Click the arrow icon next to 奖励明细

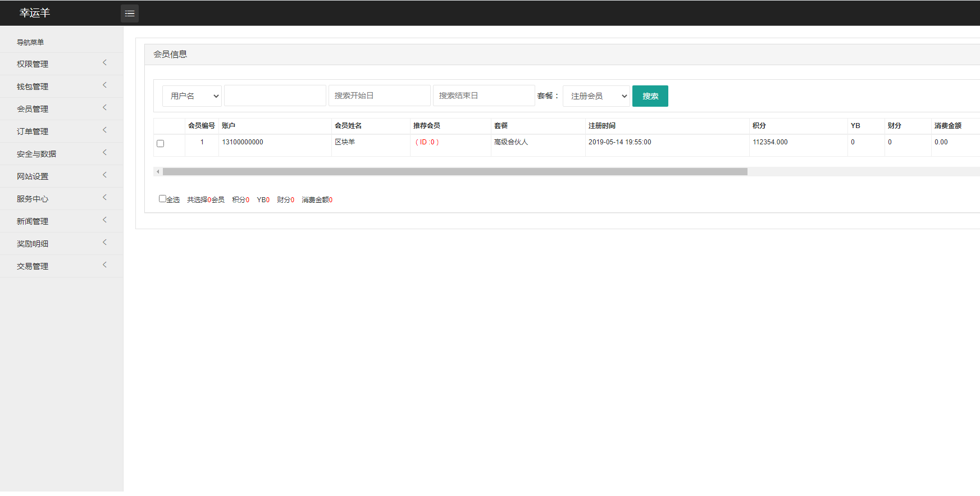coord(104,243)
